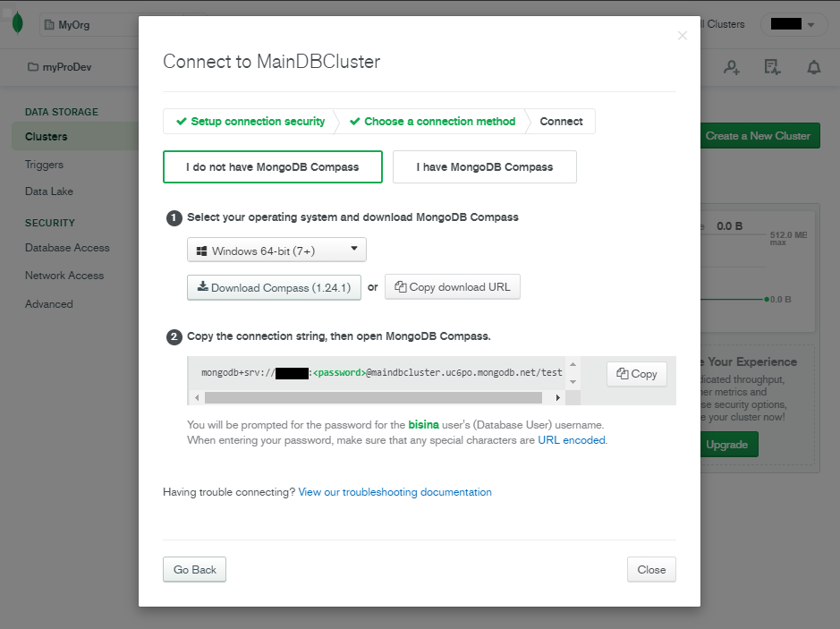Viewport: 840px width, 629px height.
Task: Expand the user account dropdown arrow
Action: tap(810, 25)
